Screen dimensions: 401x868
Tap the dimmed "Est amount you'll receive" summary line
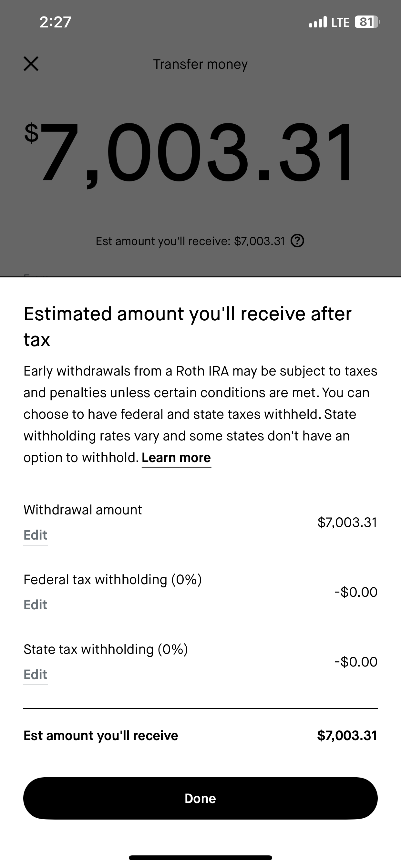click(x=190, y=241)
